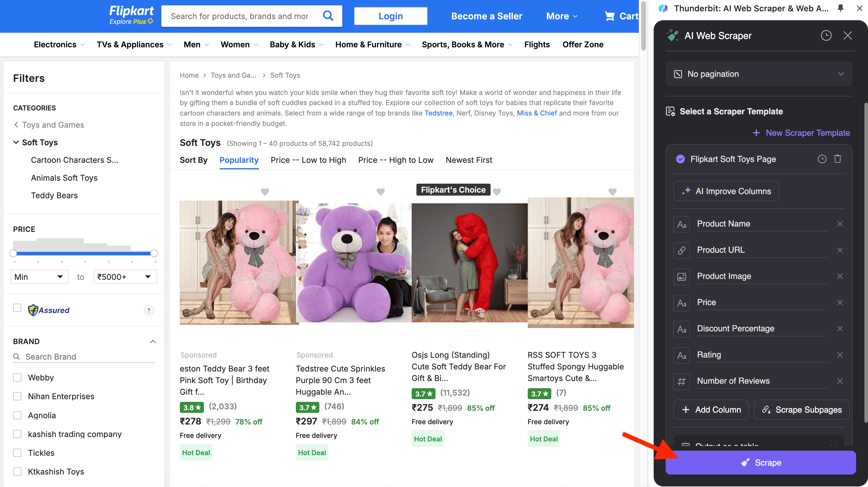
Task: Click the right price slider handle
Action: pyautogui.click(x=154, y=253)
